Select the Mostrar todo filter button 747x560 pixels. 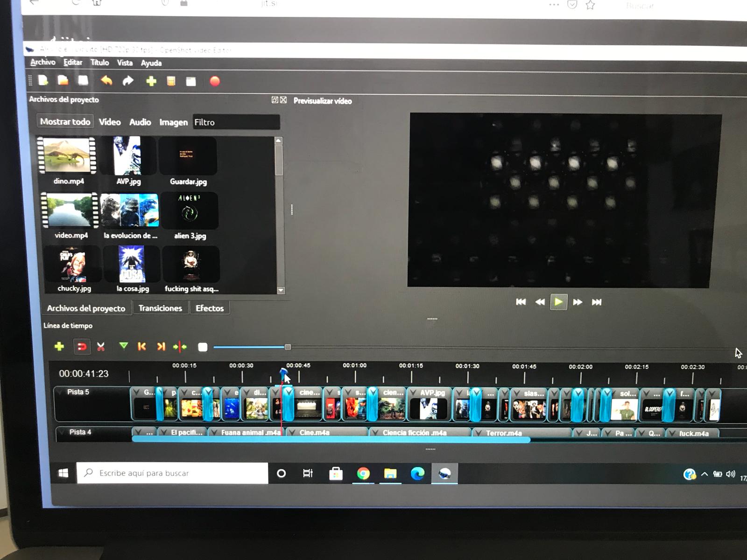(x=65, y=122)
